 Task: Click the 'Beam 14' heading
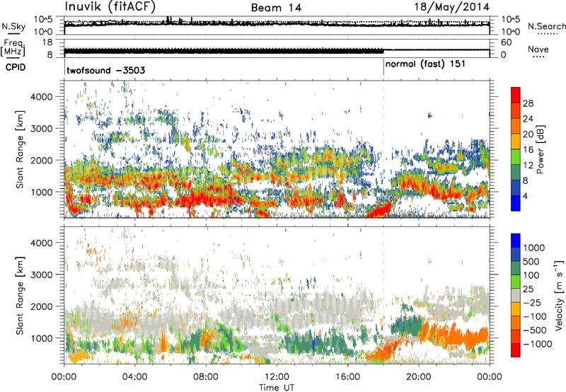click(276, 8)
